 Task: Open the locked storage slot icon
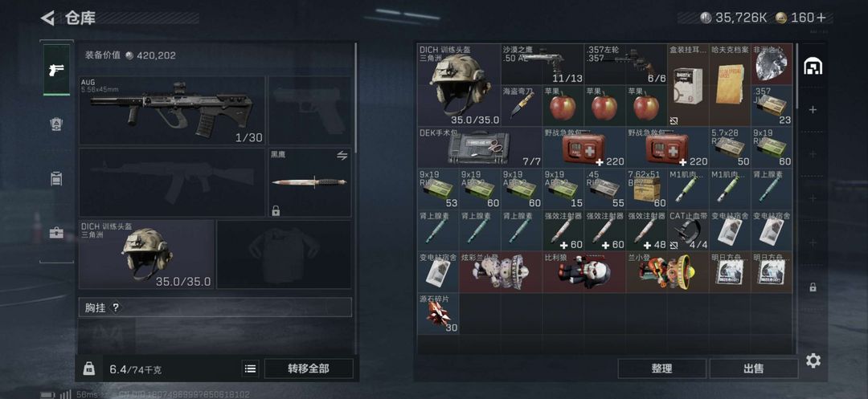tap(813, 287)
